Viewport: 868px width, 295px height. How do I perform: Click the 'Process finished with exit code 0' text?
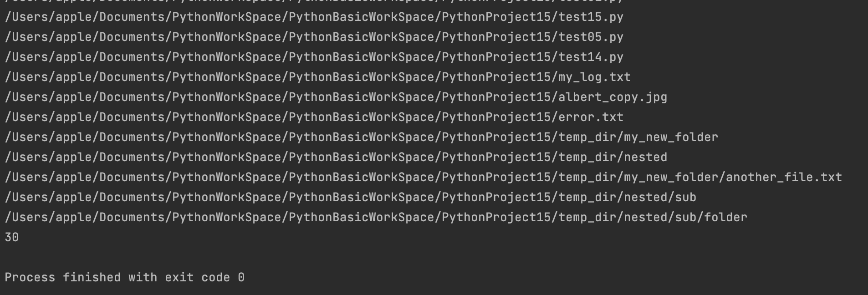point(124,277)
